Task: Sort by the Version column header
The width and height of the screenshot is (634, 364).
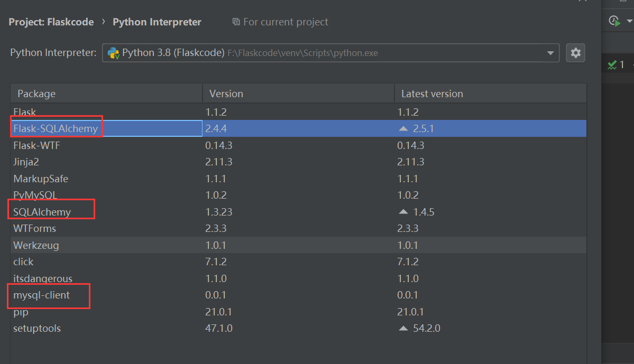Action: pos(298,94)
